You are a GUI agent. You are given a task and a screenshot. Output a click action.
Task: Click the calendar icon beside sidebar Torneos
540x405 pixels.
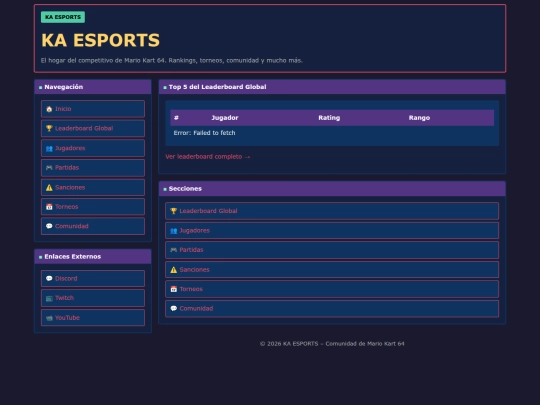pos(49,207)
